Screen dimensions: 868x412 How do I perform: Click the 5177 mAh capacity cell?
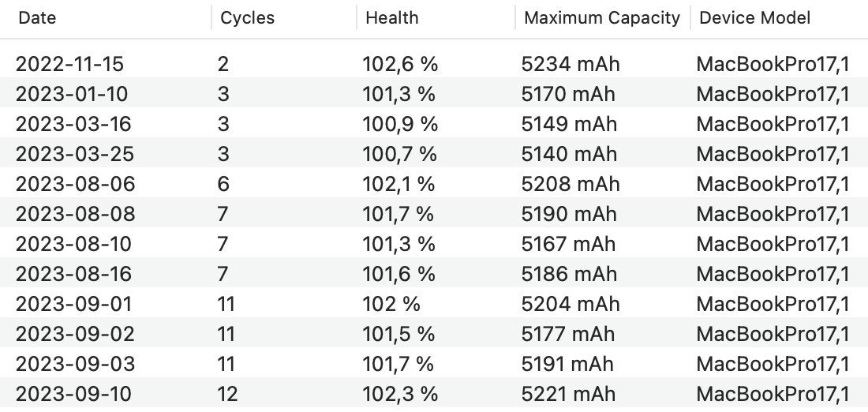pyautogui.click(x=569, y=334)
